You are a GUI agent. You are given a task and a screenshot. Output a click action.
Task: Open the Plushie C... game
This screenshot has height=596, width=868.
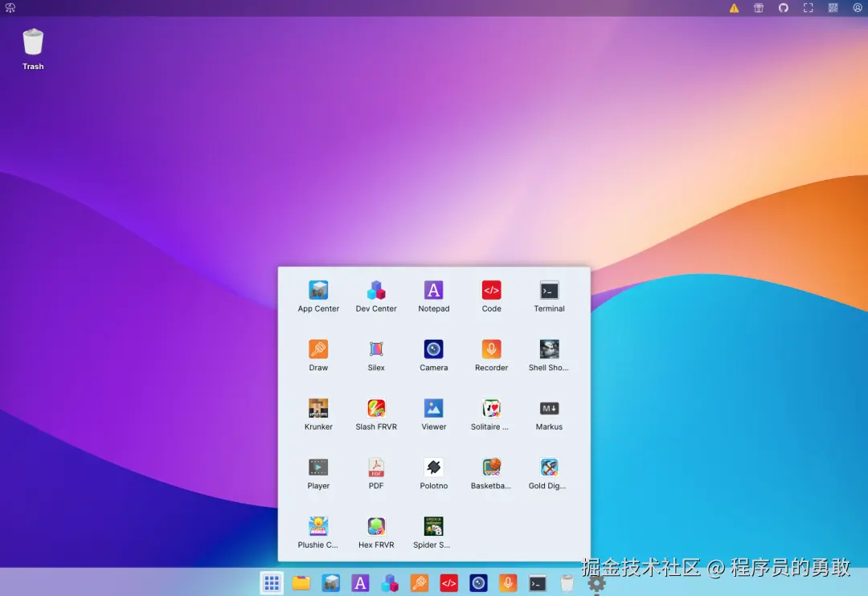(x=318, y=533)
